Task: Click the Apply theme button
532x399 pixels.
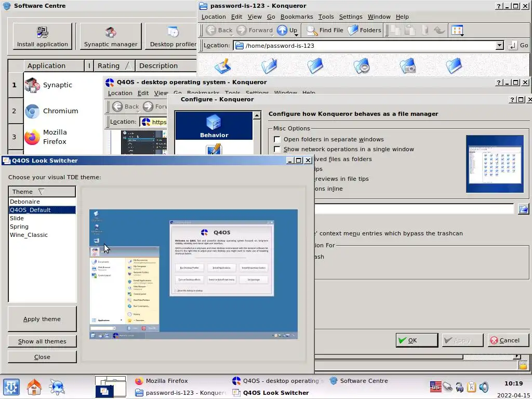Action: tap(42, 319)
